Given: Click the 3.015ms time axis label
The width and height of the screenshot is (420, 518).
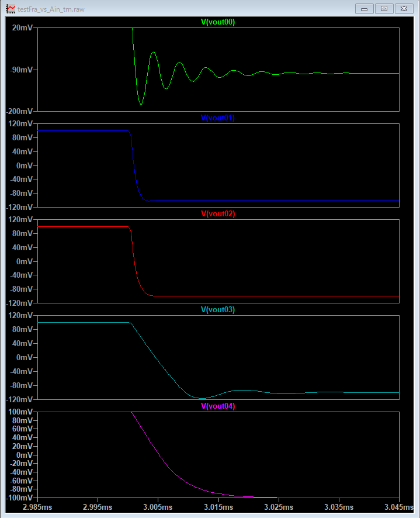Looking at the screenshot, I should point(218,507).
